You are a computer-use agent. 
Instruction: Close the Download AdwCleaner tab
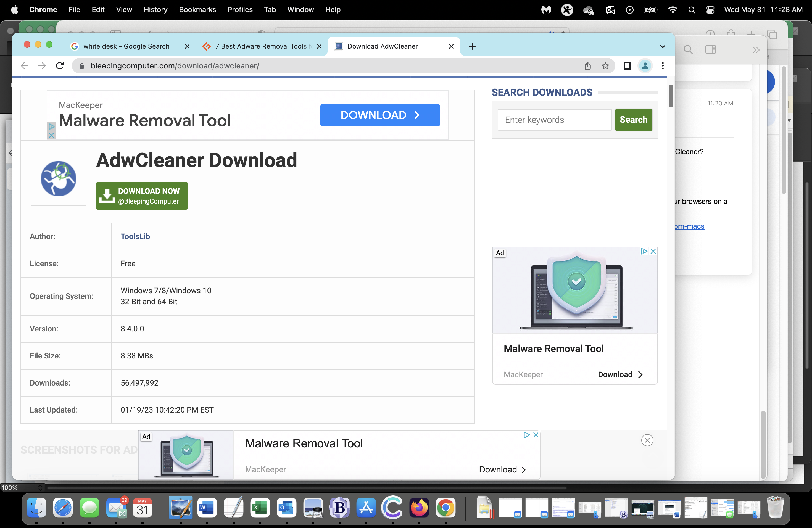point(451,46)
